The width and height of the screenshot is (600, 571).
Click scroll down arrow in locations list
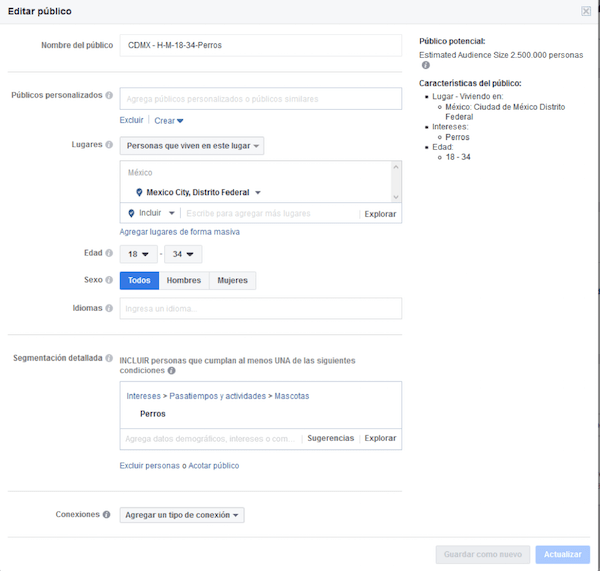396,197
